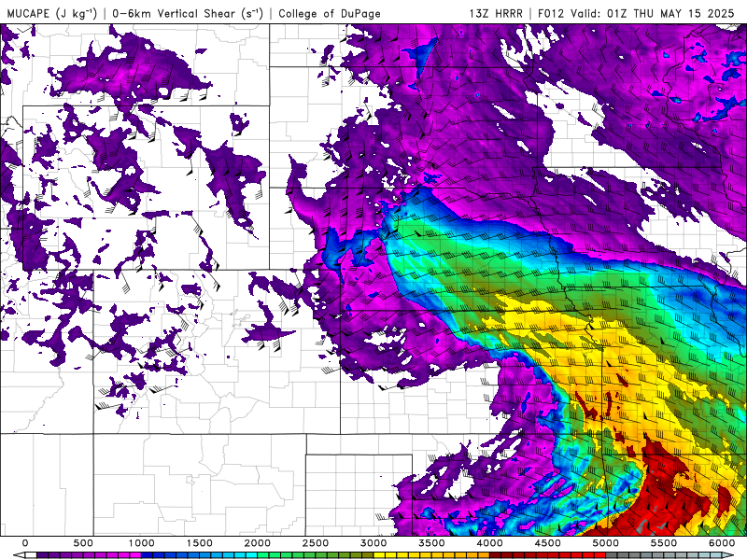Screen dimensions: 747x560
Task: Click the left arrow end of color bar
Action: coord(19,555)
